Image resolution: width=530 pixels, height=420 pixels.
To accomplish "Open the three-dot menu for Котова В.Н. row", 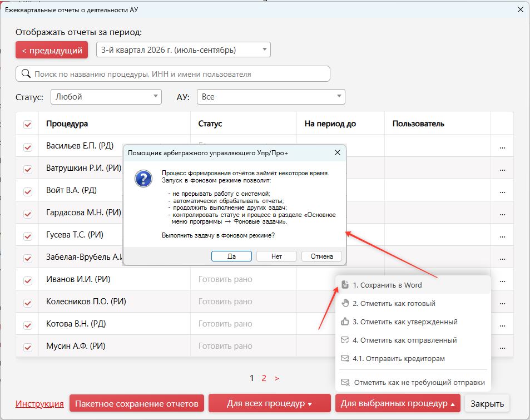I will [502, 325].
